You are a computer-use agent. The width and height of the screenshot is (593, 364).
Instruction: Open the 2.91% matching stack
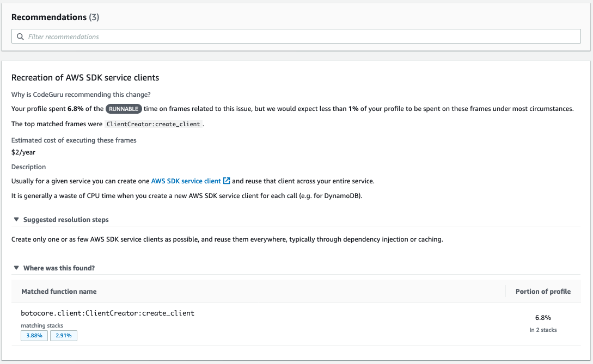(63, 336)
